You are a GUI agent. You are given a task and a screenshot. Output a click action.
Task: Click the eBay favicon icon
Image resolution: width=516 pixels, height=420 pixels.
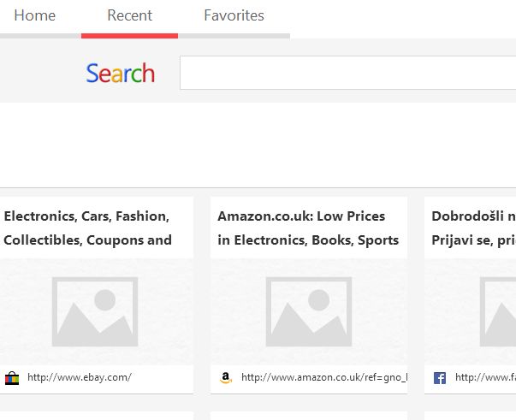coord(12,377)
